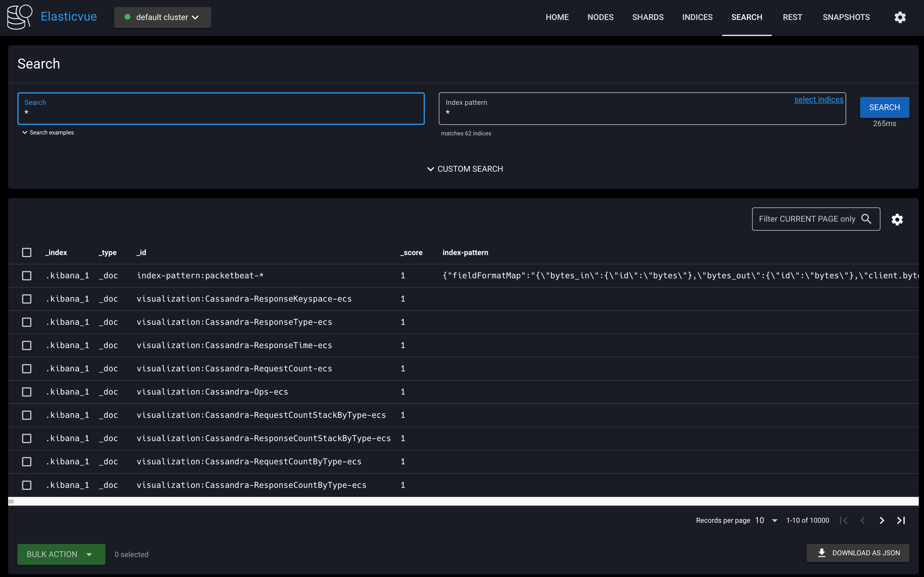The width and height of the screenshot is (924, 577).
Task: Open the default cluster dropdown
Action: 162,17
